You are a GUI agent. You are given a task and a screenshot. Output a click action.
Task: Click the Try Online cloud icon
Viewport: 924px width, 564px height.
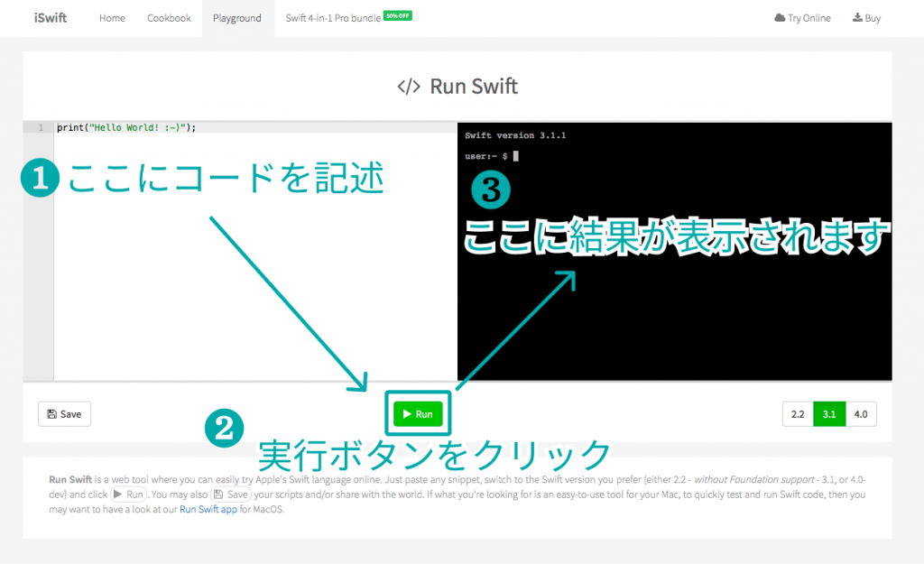click(780, 18)
